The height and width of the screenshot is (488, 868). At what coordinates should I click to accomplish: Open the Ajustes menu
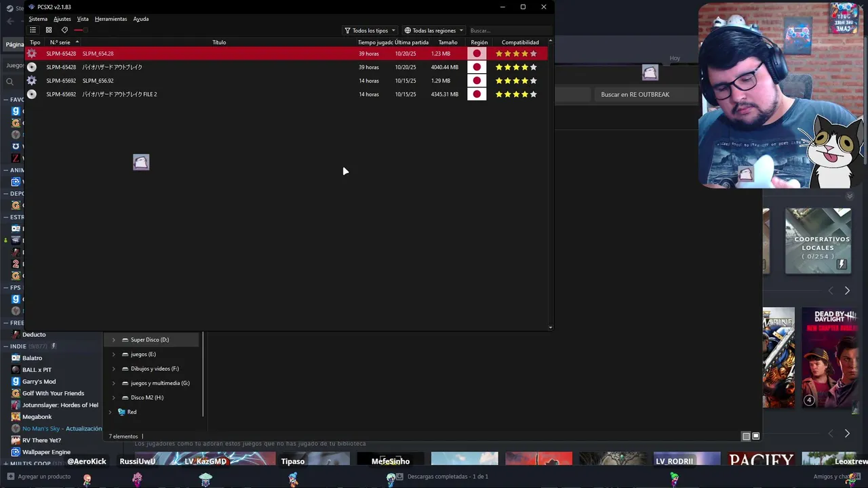pos(62,19)
